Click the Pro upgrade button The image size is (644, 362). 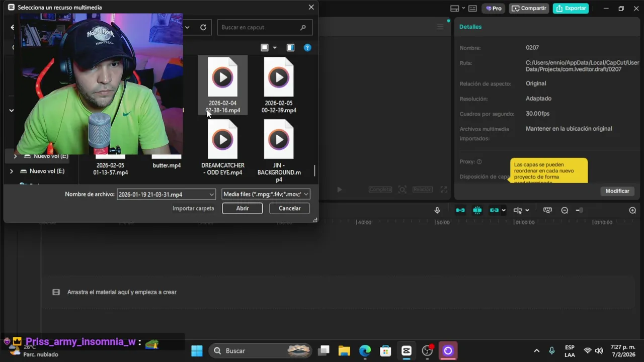(x=494, y=9)
